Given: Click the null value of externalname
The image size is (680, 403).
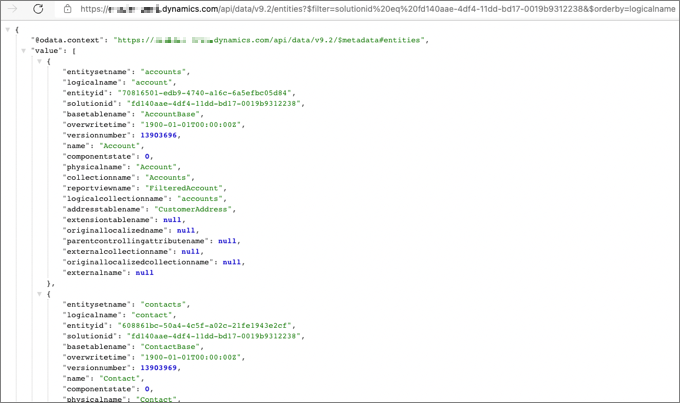Looking at the screenshot, I should 144,272.
